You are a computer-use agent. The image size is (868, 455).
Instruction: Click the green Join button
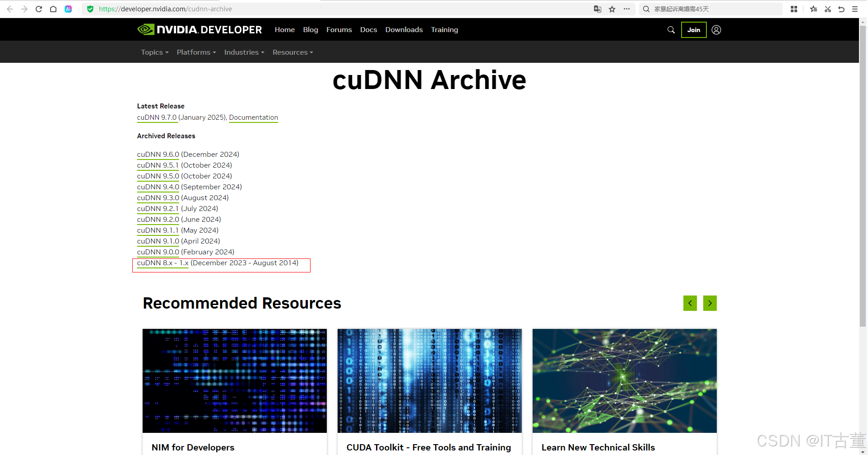point(694,30)
